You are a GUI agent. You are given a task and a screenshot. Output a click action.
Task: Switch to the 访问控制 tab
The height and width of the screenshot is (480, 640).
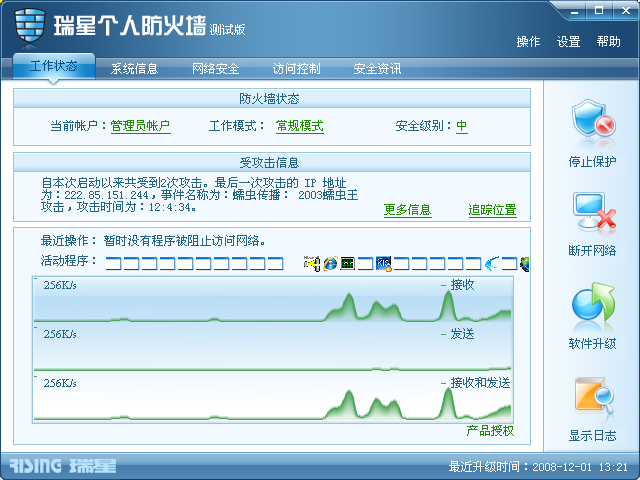tap(296, 69)
